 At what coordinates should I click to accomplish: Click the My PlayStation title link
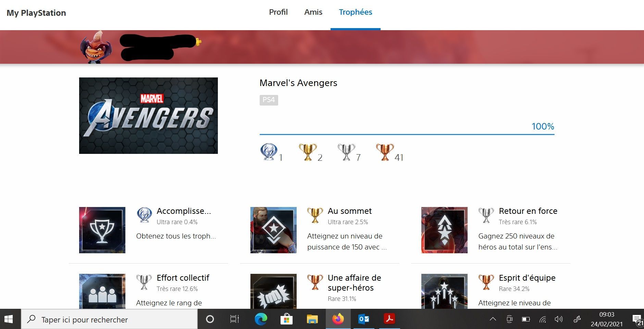36,13
